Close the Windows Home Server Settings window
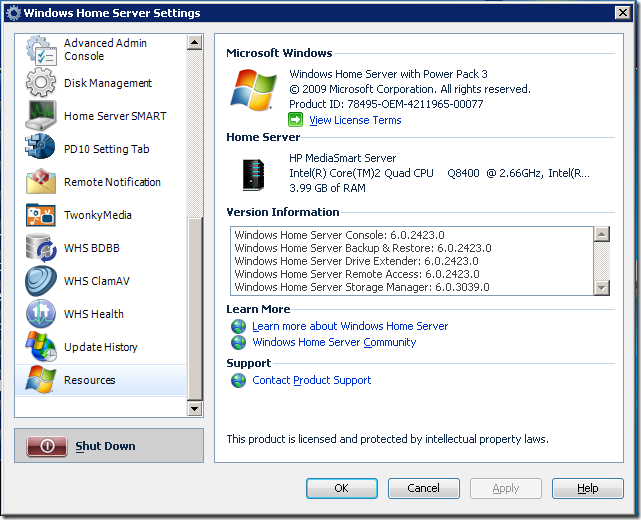This screenshot has width=641, height=520. [623, 13]
